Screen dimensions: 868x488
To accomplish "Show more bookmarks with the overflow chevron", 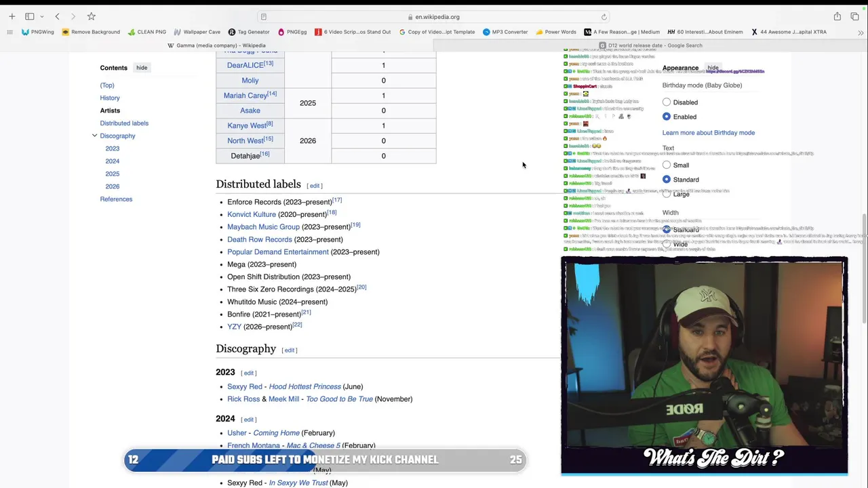I will [860, 32].
